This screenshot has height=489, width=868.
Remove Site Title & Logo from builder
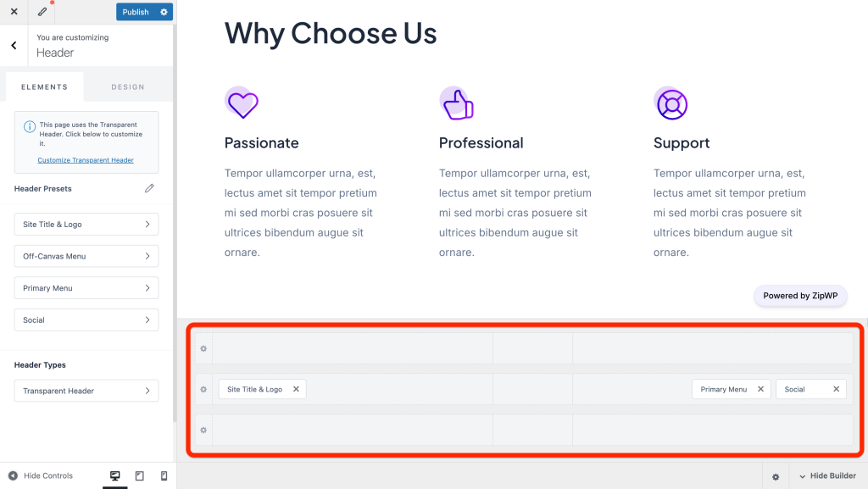[x=296, y=389]
